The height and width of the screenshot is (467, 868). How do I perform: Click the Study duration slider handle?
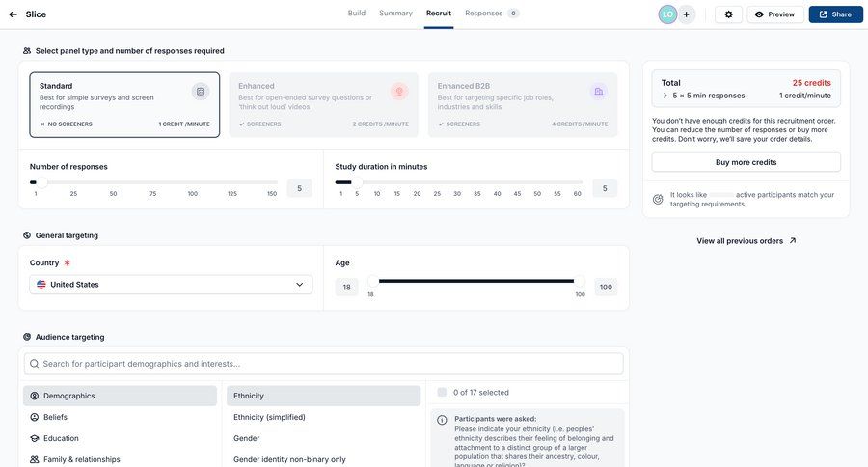click(357, 182)
